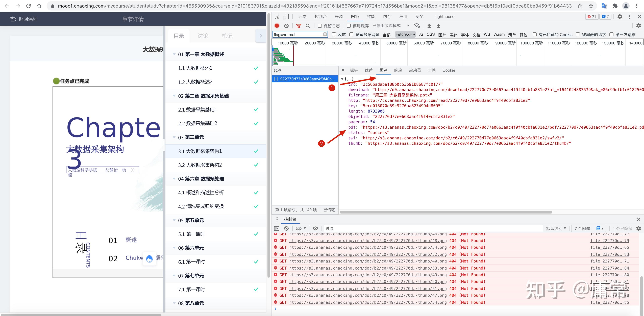Bookmark this page with star icon
This screenshot has height=316, width=644.
point(591,6)
